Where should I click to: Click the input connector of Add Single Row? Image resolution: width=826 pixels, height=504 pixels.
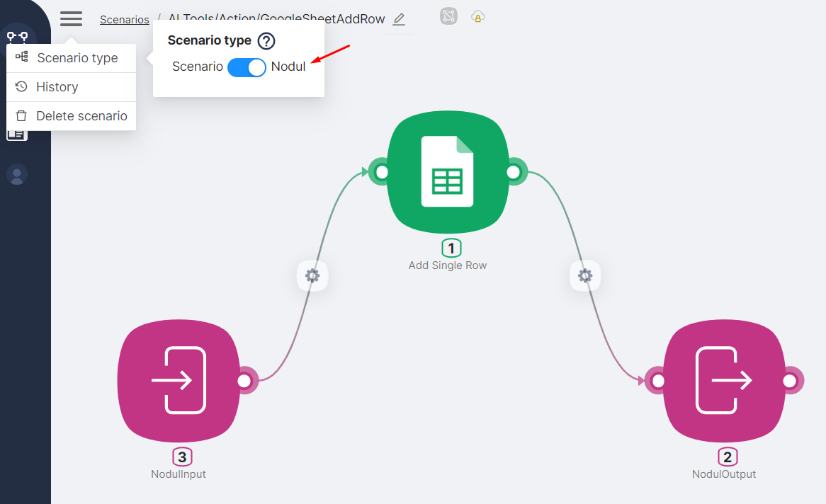click(382, 172)
